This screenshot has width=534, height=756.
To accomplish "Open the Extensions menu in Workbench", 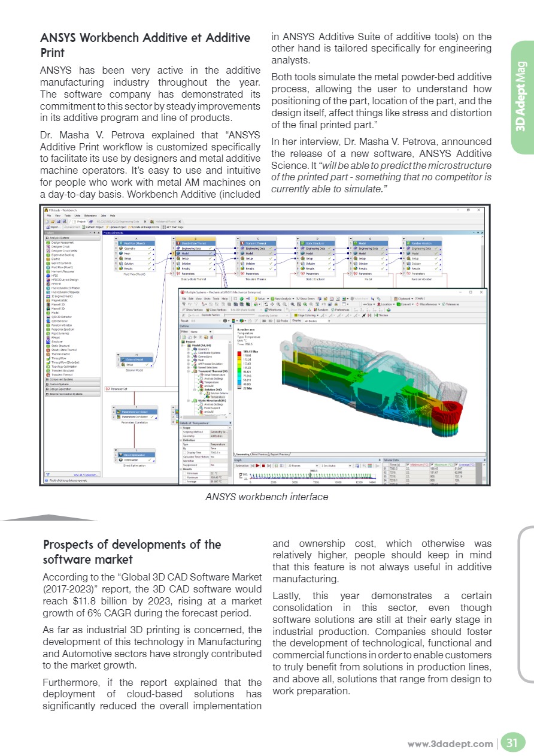I will point(90,215).
